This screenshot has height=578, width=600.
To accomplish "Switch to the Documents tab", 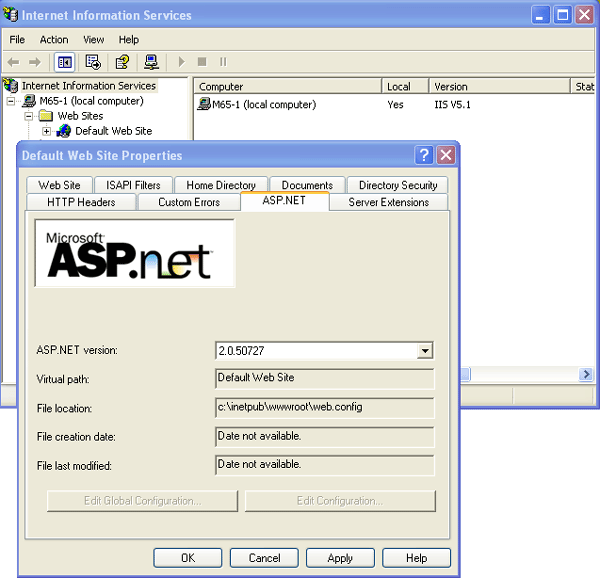I will 307,185.
